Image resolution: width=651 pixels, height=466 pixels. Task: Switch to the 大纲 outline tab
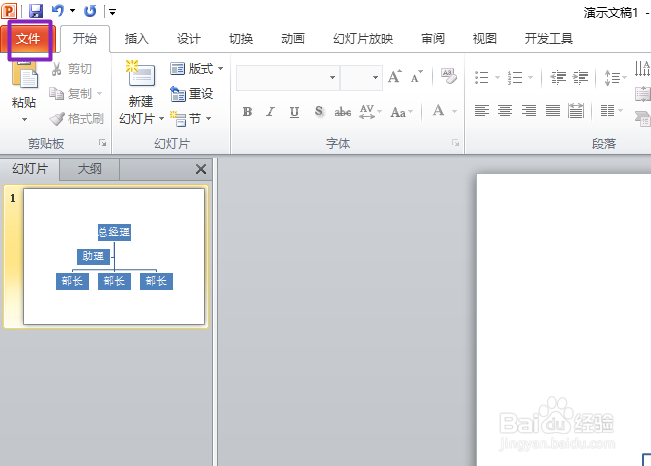(x=90, y=169)
